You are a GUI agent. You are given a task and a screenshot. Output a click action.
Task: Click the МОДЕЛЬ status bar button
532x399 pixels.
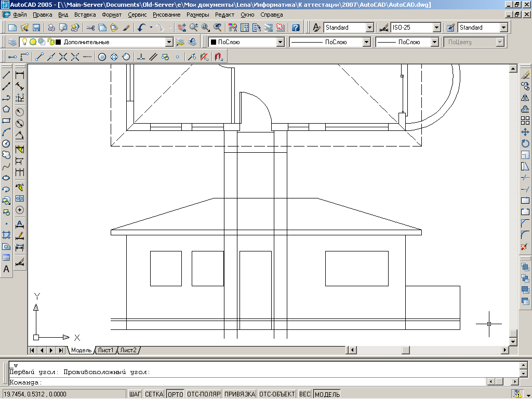(x=327, y=394)
